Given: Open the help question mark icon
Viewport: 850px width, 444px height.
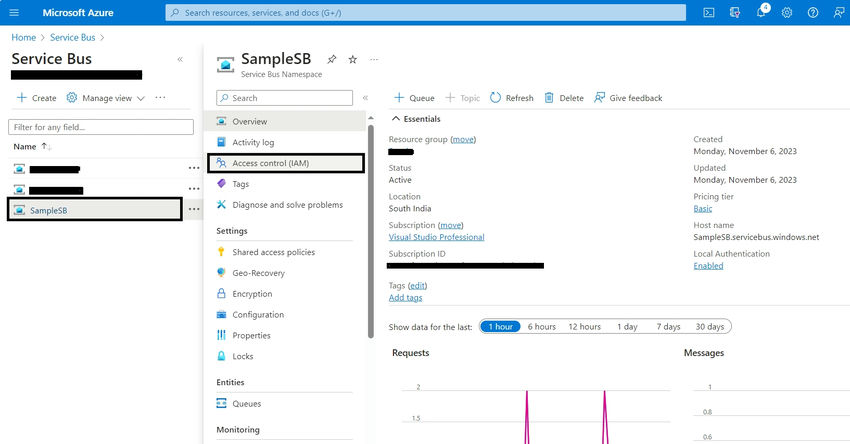Looking at the screenshot, I should [813, 12].
